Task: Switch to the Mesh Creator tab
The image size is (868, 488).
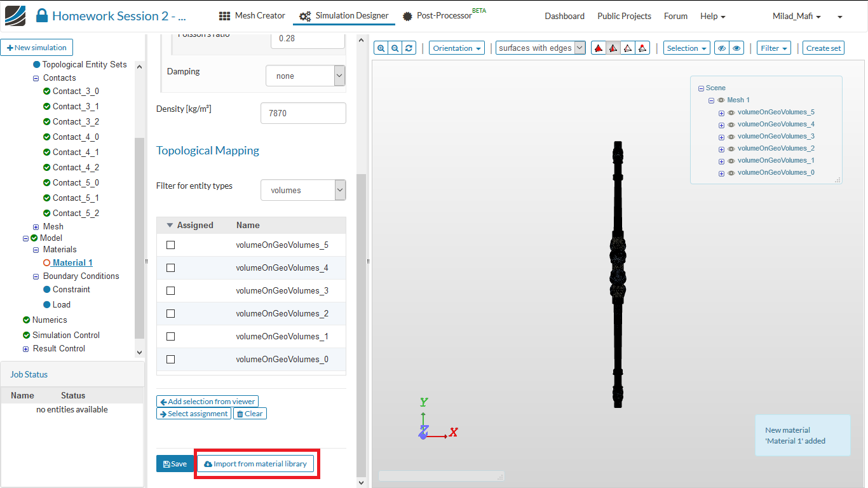Action: [x=252, y=15]
